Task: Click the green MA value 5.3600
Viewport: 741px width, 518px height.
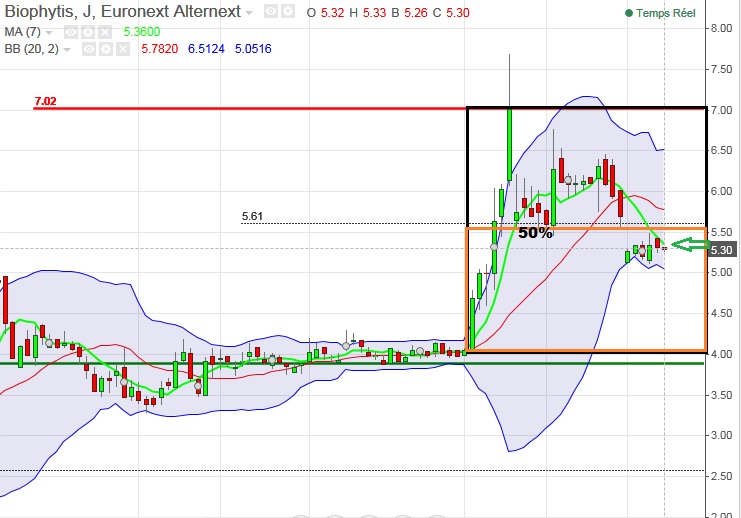Action: 142,32
